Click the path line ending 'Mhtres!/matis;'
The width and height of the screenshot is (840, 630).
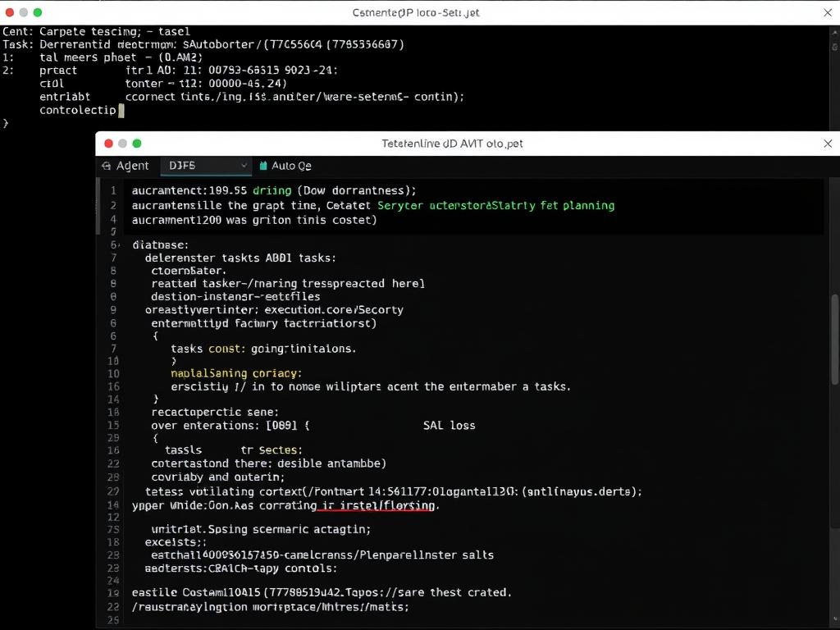pos(271,608)
